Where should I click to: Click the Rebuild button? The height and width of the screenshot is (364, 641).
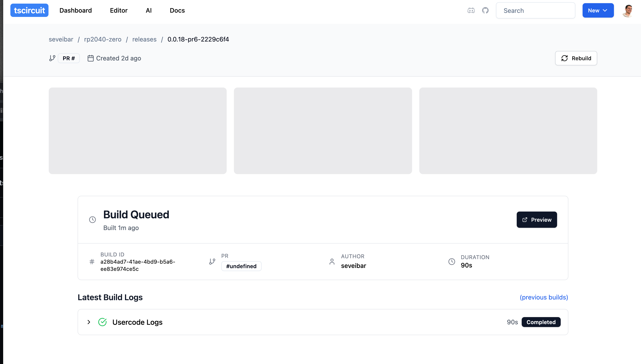(576, 58)
